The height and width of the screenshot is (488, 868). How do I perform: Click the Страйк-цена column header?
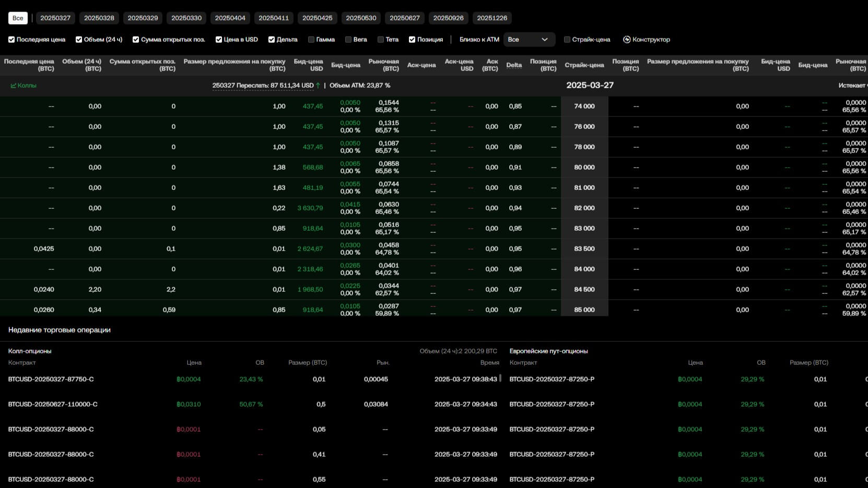coord(584,65)
